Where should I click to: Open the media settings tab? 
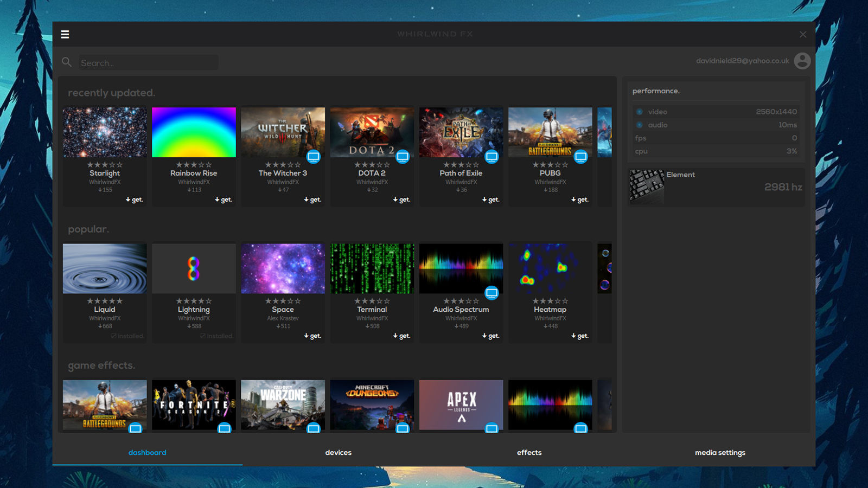720,453
